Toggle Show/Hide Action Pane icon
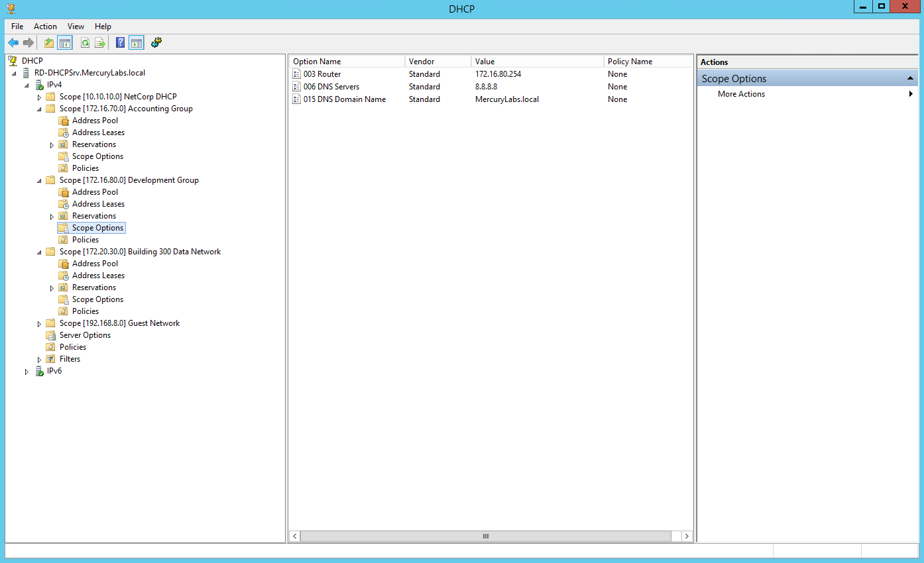 pos(136,43)
